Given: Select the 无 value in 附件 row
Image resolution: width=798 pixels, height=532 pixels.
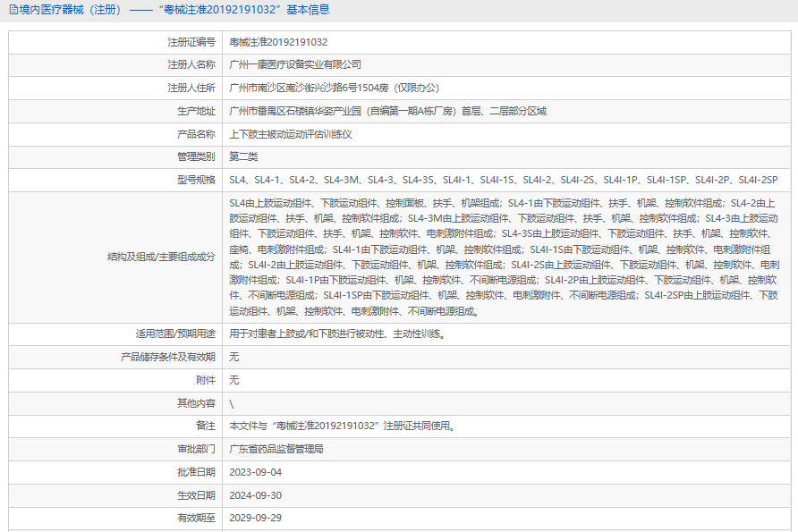Looking at the screenshot, I should click(x=234, y=380).
